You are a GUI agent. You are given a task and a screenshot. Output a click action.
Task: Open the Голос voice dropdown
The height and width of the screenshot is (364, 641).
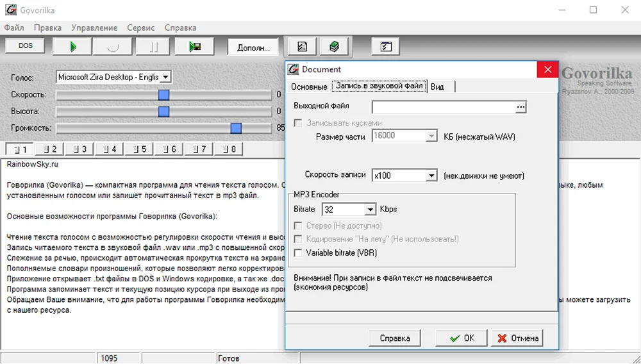coord(165,77)
